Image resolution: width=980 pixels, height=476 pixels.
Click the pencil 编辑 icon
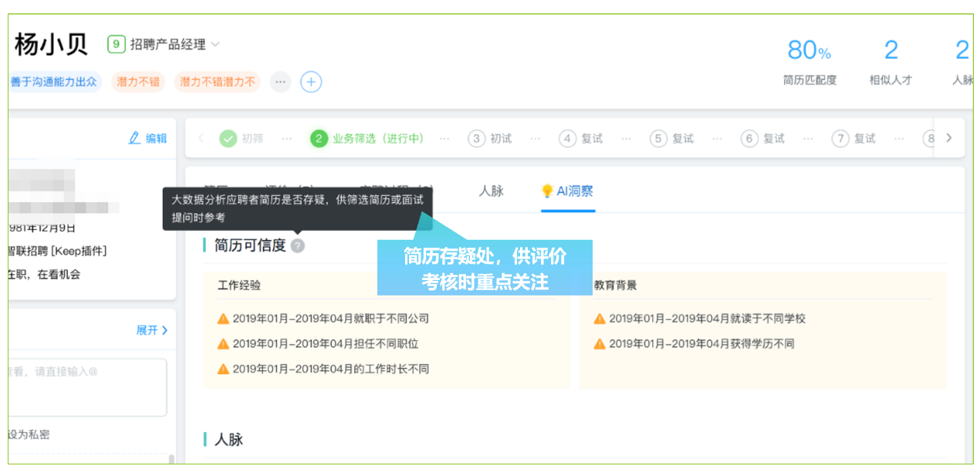[x=135, y=138]
